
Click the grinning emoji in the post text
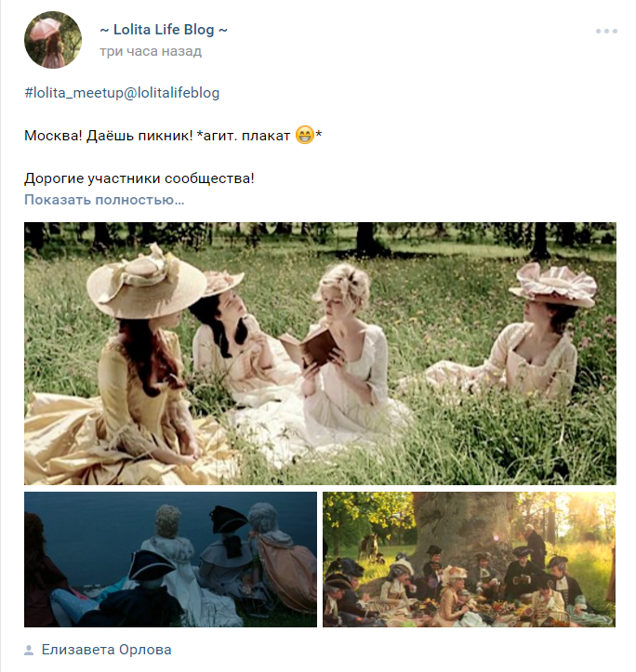305,135
